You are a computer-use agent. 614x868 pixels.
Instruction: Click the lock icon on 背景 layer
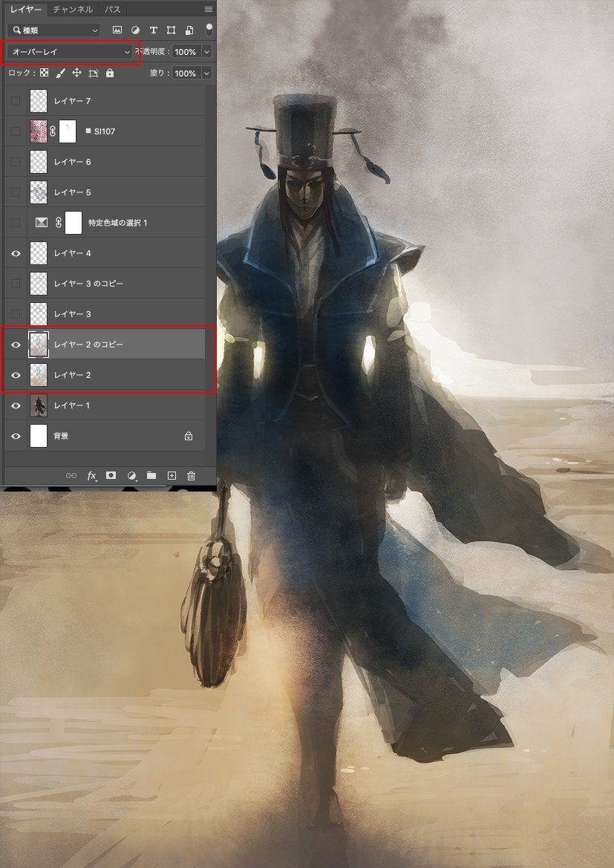click(x=189, y=436)
